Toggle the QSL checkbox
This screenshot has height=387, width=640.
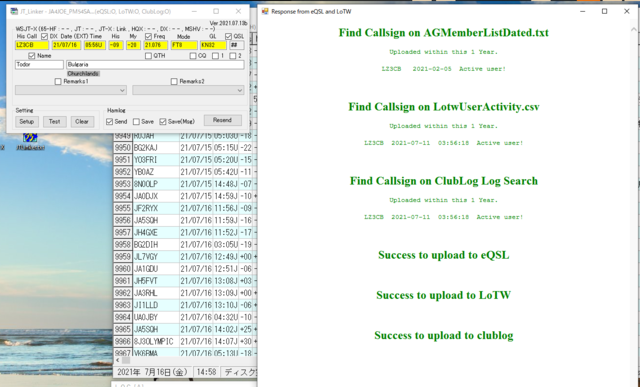click(229, 36)
